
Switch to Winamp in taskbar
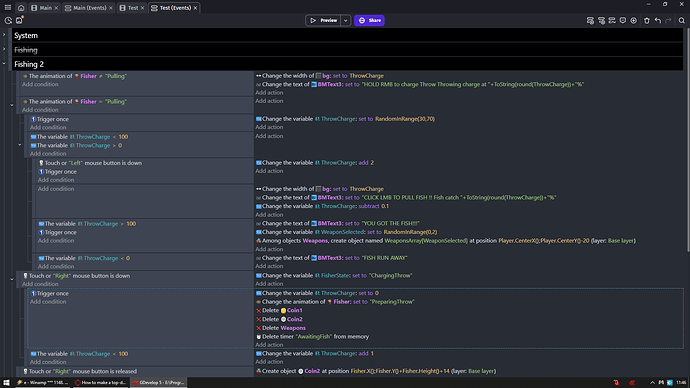click(x=42, y=382)
